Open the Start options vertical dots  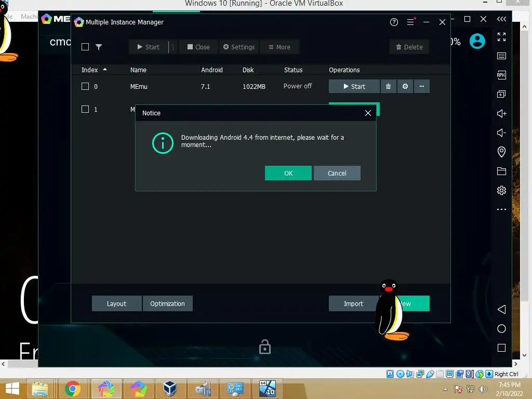pos(172,47)
